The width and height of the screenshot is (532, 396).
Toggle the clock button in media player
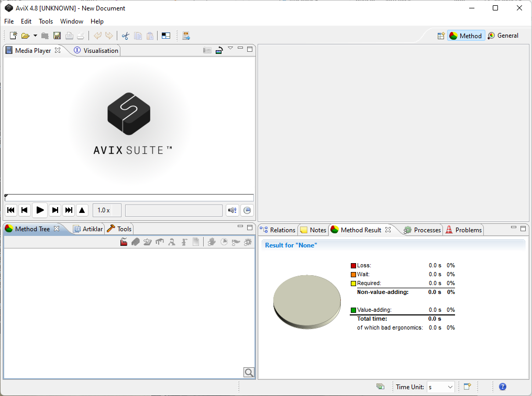(247, 210)
